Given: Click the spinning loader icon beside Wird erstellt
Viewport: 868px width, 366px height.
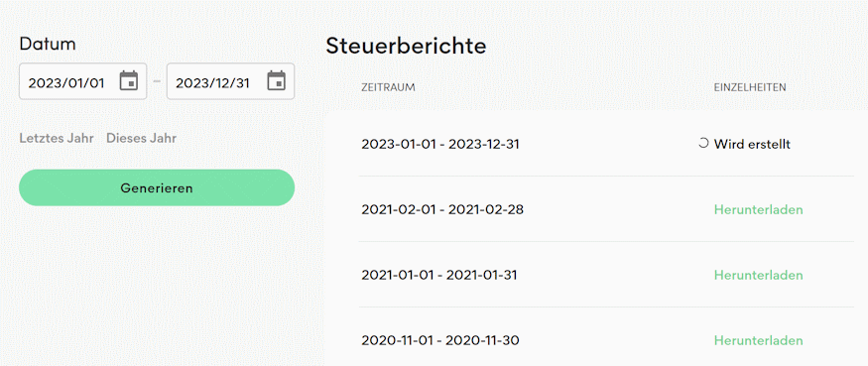Looking at the screenshot, I should click(703, 144).
